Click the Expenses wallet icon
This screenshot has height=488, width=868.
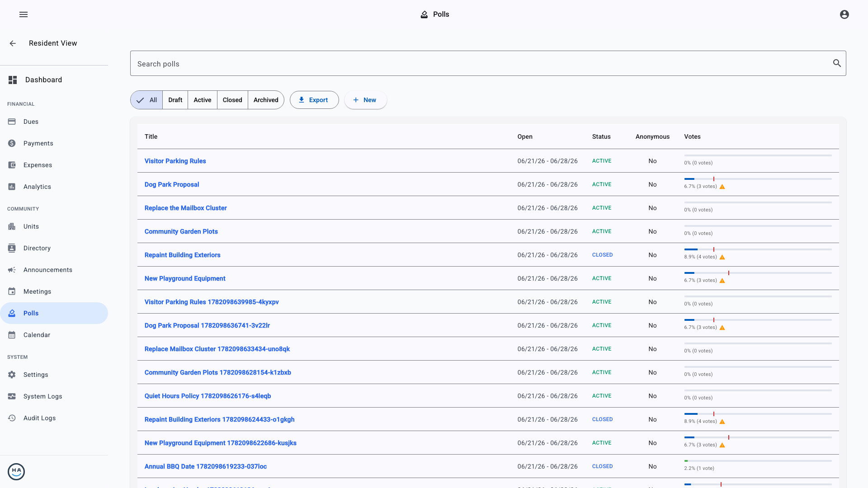12,165
